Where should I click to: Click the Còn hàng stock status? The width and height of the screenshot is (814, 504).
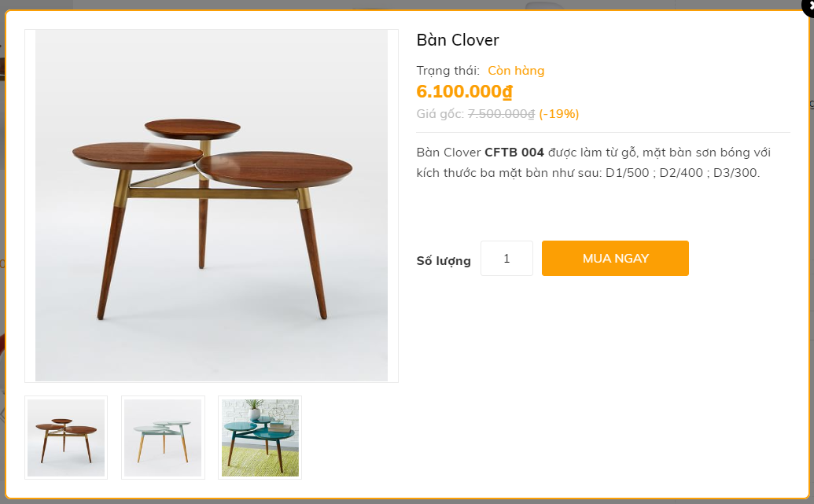click(516, 71)
